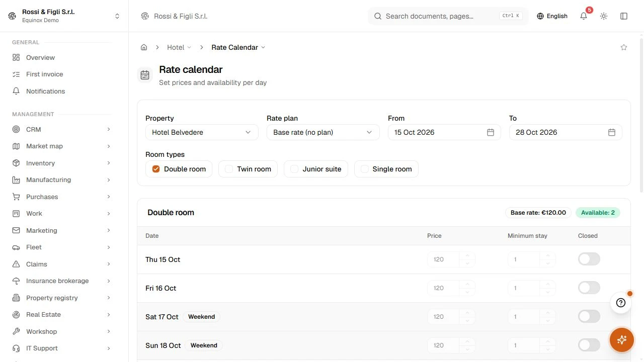The height and width of the screenshot is (362, 644).
Task: Click the IT Support headset icon
Action: [x=16, y=348]
